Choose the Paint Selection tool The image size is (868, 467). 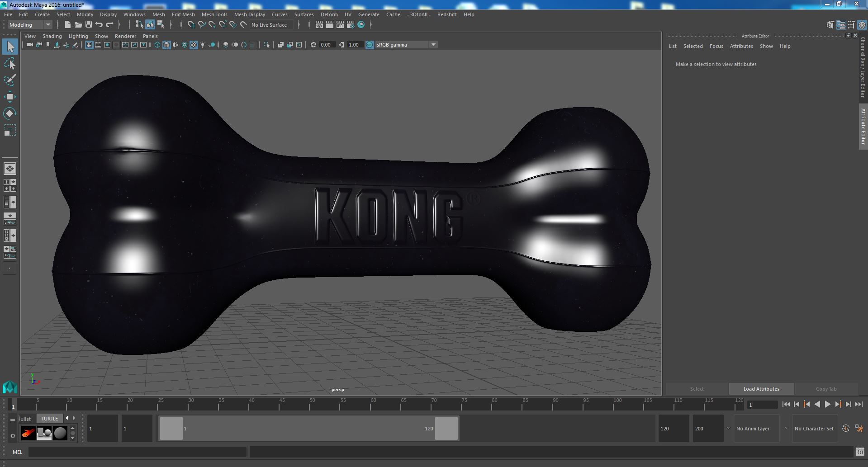pyautogui.click(x=10, y=80)
